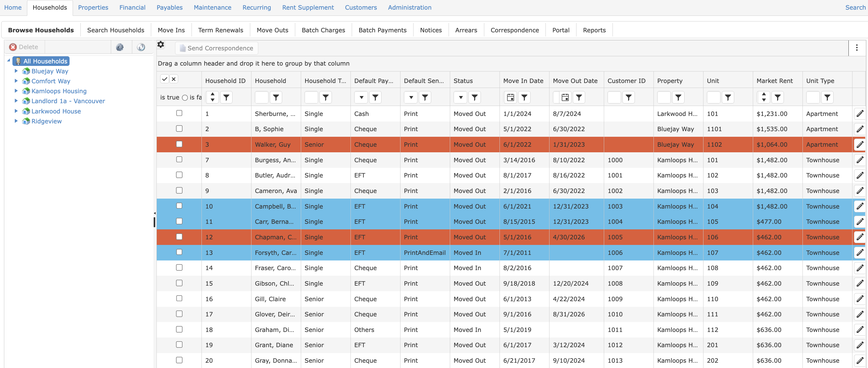
Task: Open the Maintenance main tab
Action: [x=212, y=7]
